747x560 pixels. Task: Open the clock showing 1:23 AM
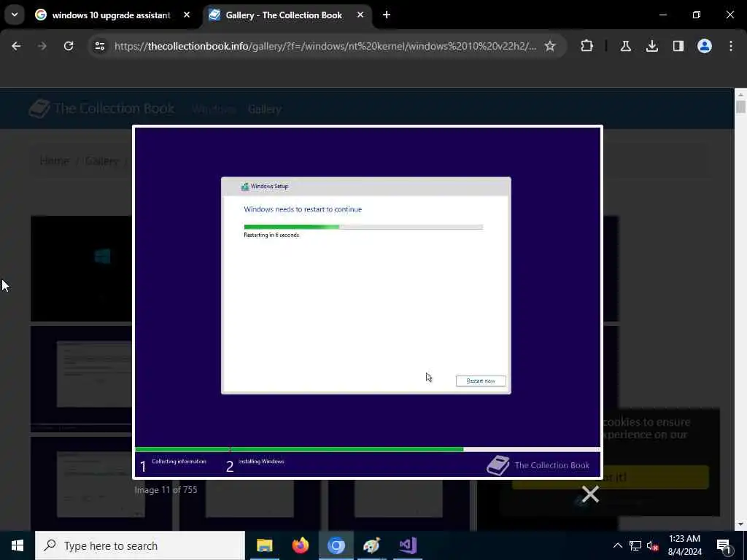[x=684, y=545]
